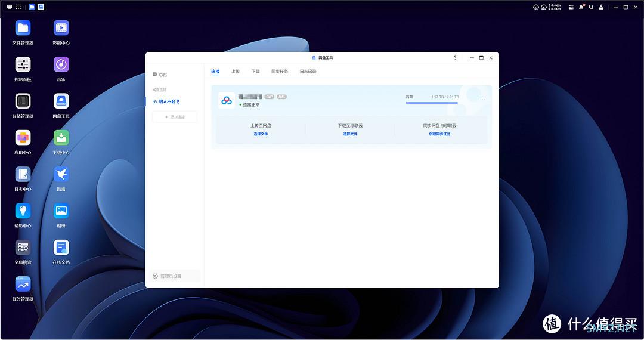Open the 控制面板 desktop icon
This screenshot has height=340, width=644.
coord(23,64)
